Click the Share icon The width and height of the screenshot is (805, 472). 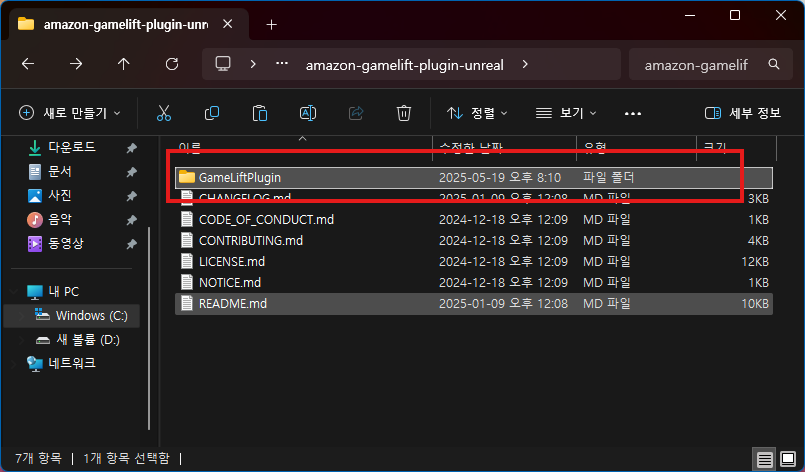click(356, 113)
